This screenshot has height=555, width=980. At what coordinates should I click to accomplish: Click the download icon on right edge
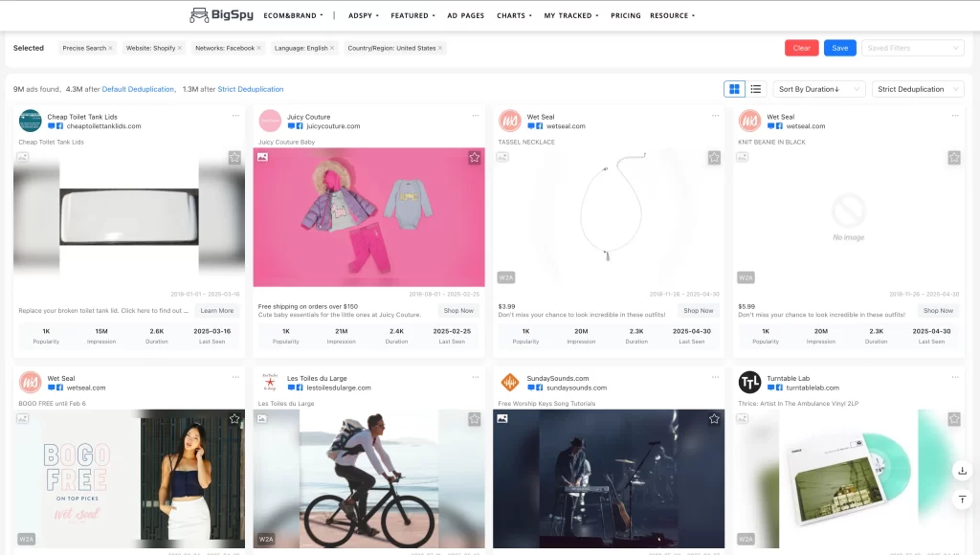click(963, 471)
